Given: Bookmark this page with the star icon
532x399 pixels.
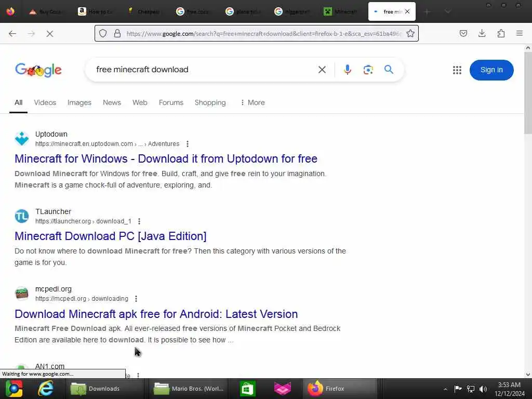Looking at the screenshot, I should (410, 33).
